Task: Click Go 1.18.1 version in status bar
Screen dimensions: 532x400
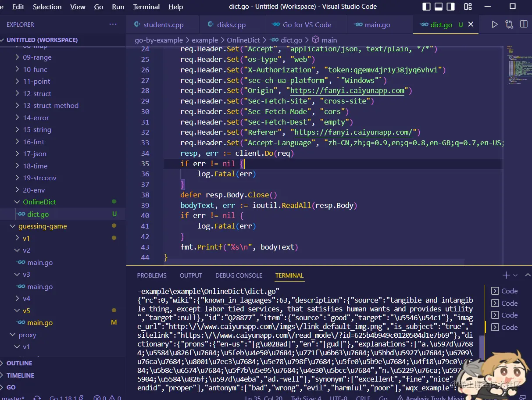Action: coord(66,398)
